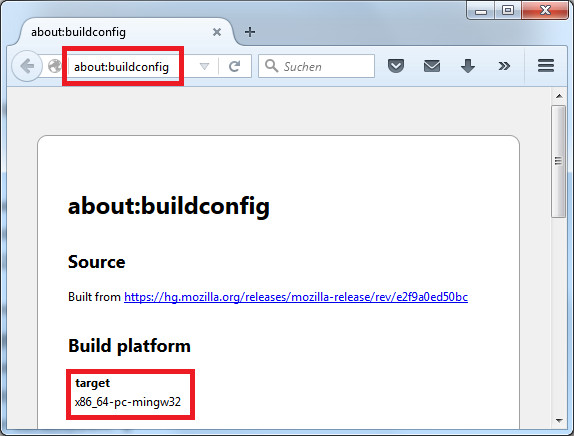Close the about:buildconfig tab
The width and height of the screenshot is (574, 436).
(217, 32)
